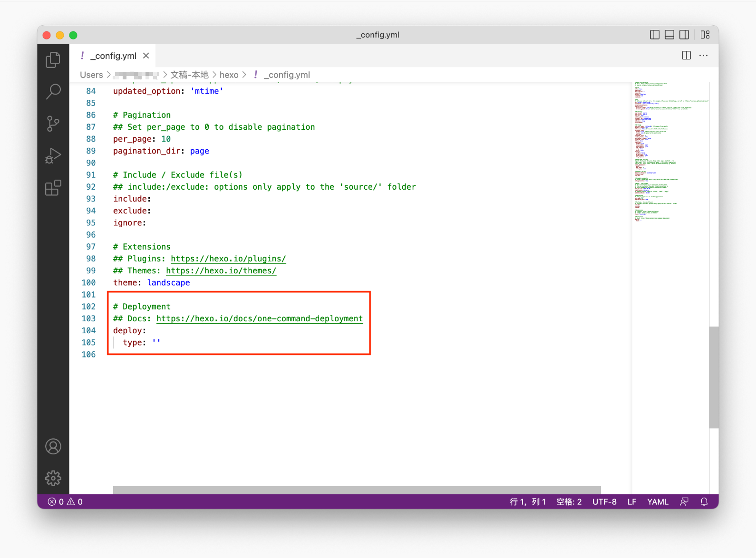
Task: Click the code minimap
Action: pos(670,152)
